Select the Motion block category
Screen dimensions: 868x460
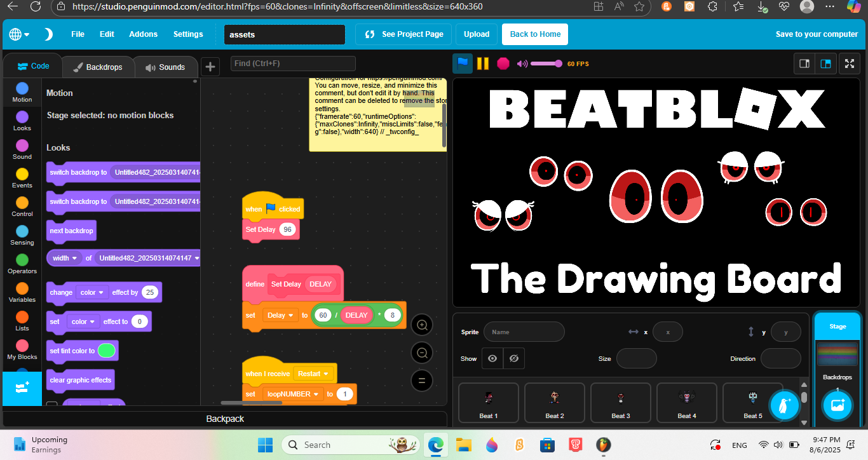[x=22, y=92]
